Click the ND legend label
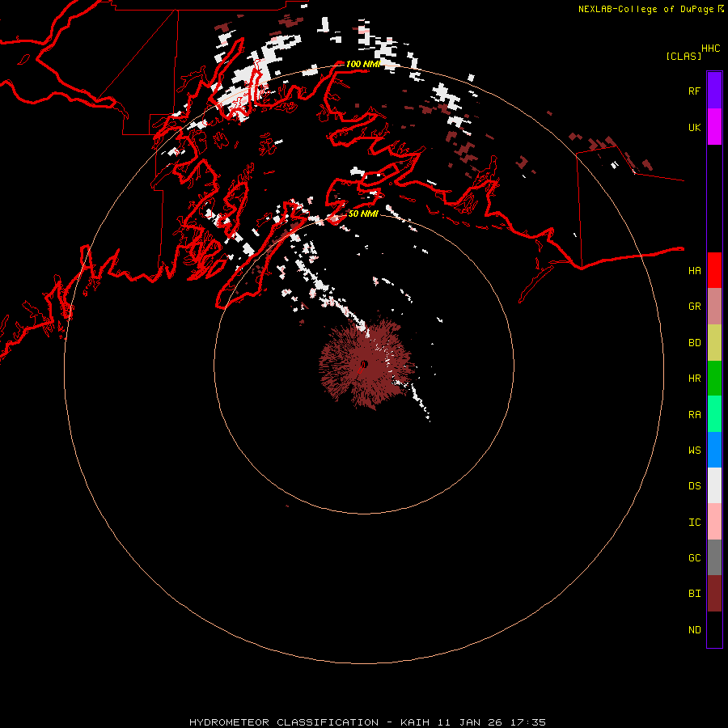Viewport: 728px width, 728px height. pyautogui.click(x=694, y=630)
